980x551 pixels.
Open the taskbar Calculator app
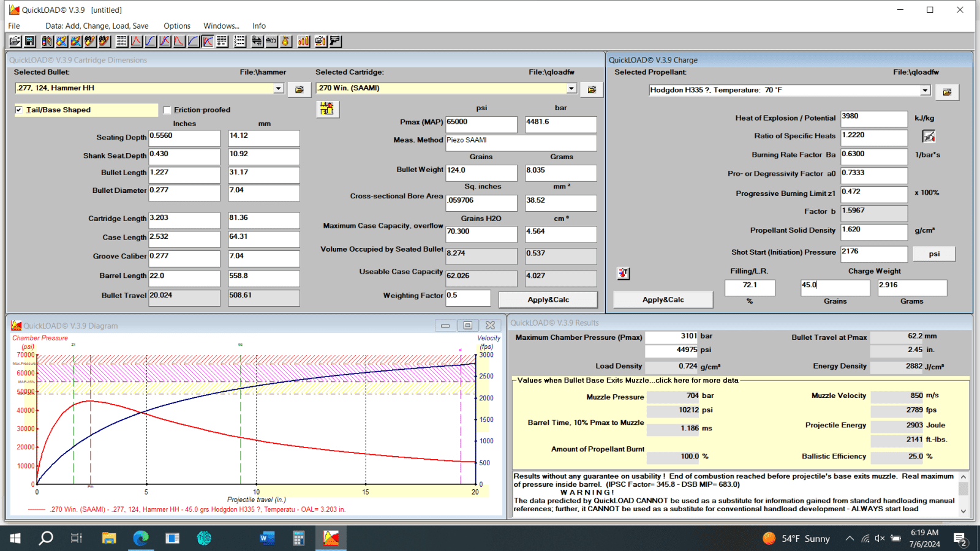tap(299, 538)
